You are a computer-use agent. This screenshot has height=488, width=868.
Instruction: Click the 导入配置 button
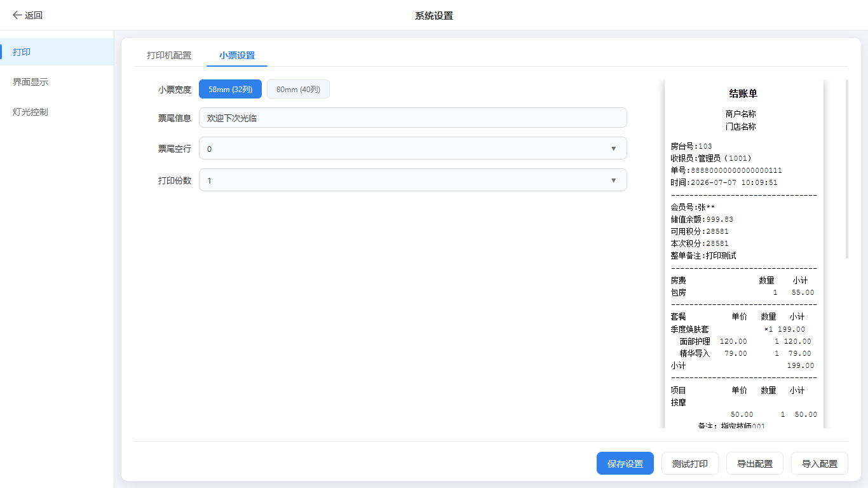coord(820,463)
